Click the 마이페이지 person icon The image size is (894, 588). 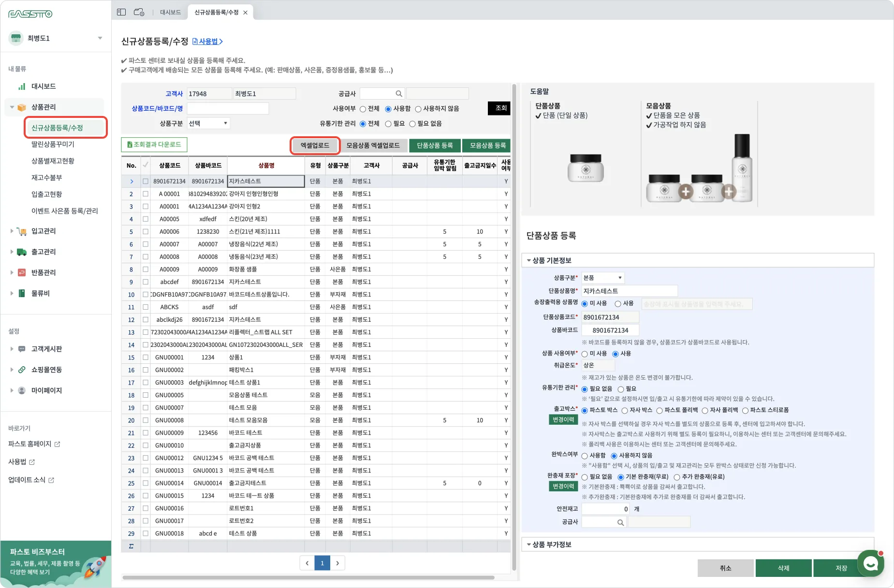coord(22,390)
